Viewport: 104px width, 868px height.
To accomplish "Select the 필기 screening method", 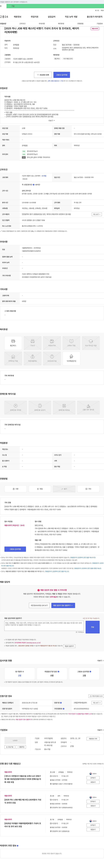I will (64, 489).
